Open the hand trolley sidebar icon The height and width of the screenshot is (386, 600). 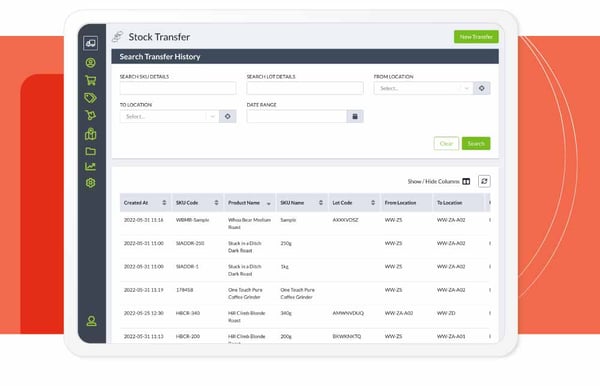(x=90, y=115)
